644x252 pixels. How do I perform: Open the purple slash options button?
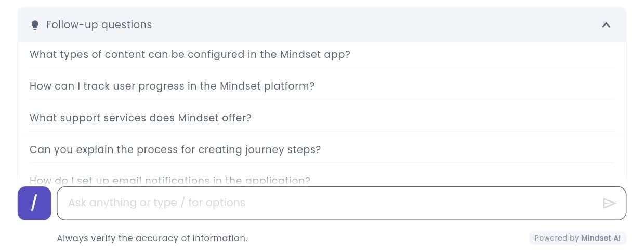pos(34,203)
